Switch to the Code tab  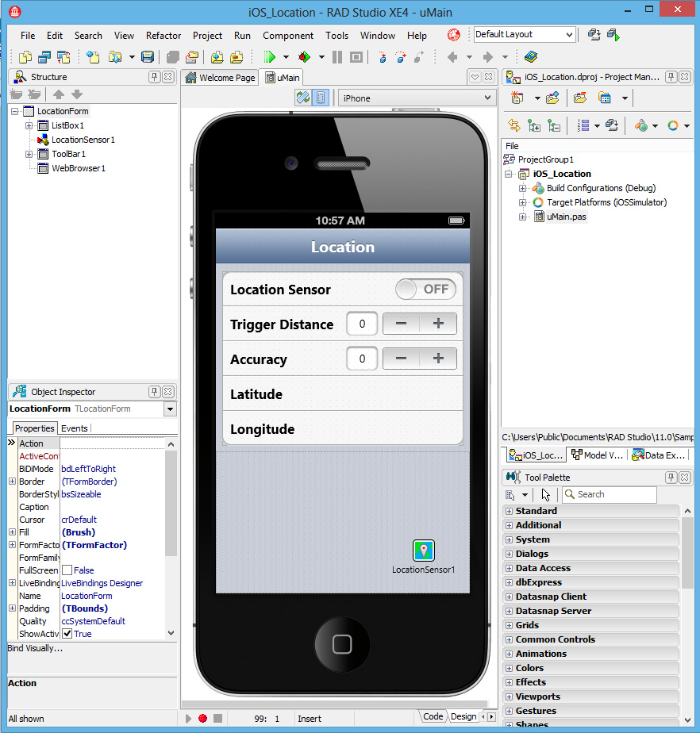coord(433,716)
